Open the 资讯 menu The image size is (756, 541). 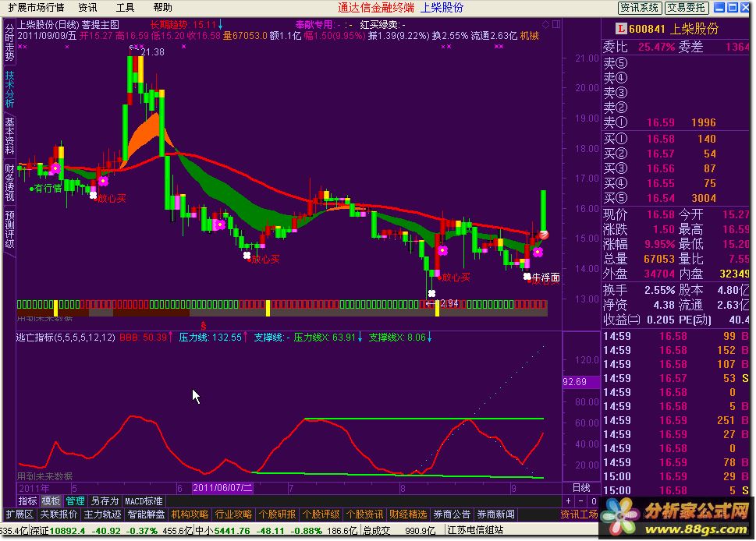(87, 7)
